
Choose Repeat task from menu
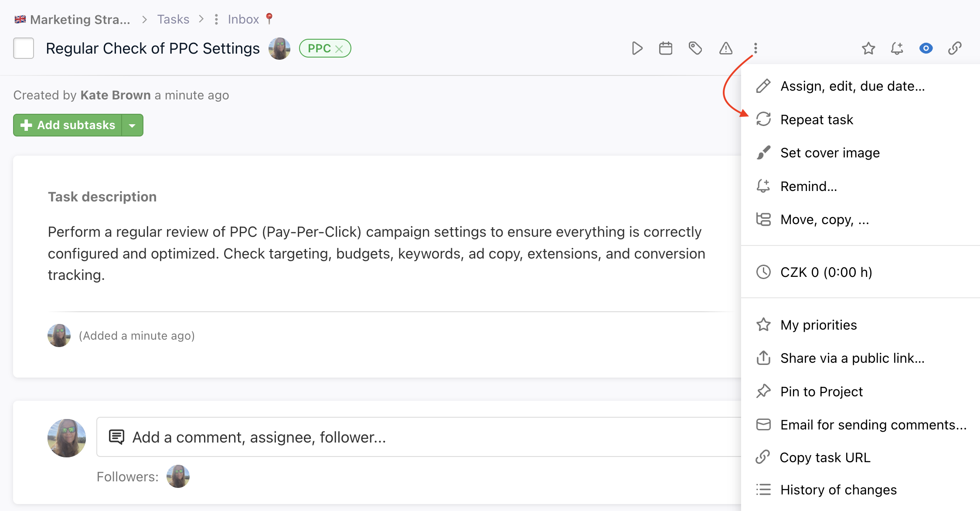(x=861, y=119)
